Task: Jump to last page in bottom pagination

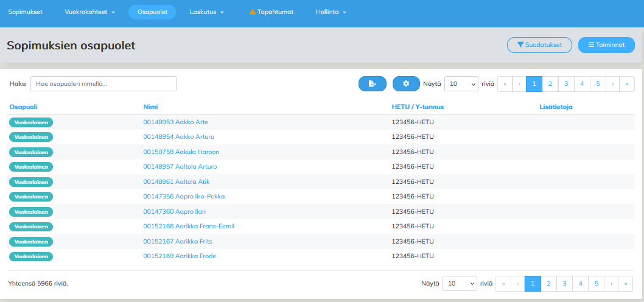Action: click(x=625, y=283)
